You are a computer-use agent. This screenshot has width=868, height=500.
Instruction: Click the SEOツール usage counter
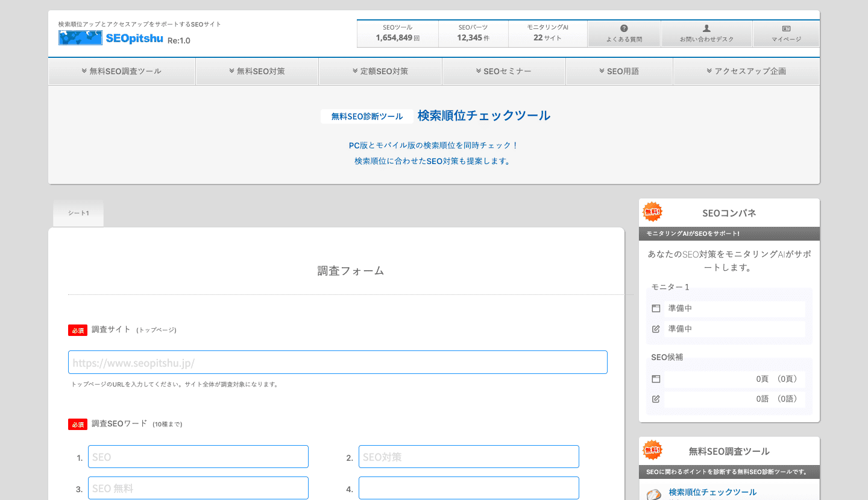coord(397,33)
